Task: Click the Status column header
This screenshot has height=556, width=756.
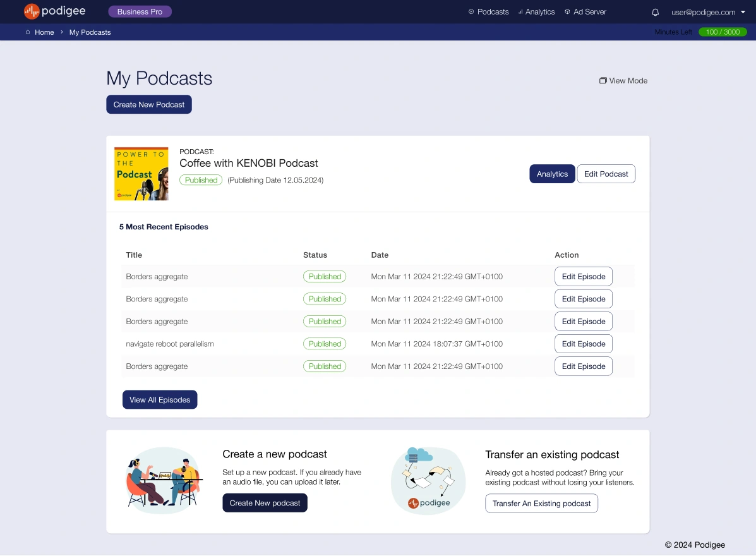Action: click(315, 255)
